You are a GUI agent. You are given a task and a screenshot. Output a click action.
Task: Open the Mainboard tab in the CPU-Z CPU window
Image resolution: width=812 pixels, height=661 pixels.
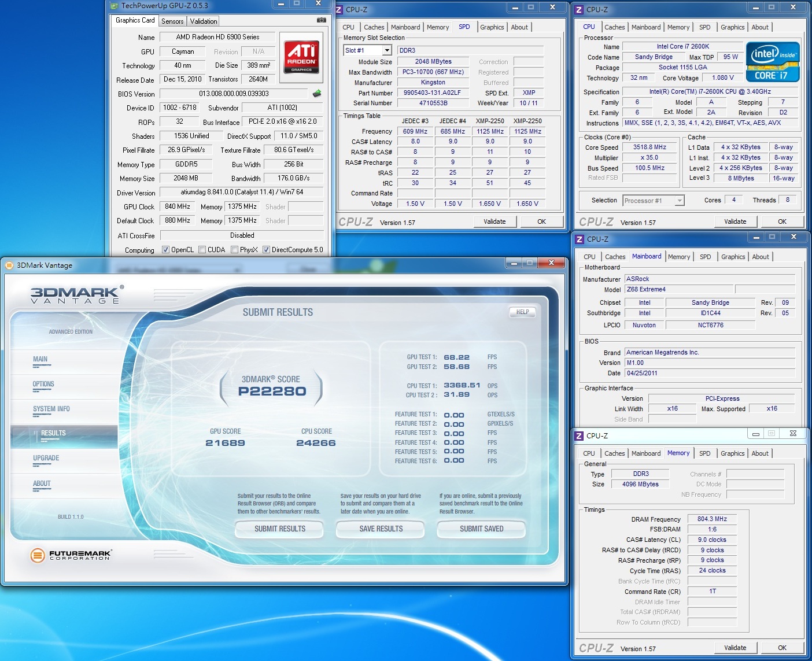point(646,27)
